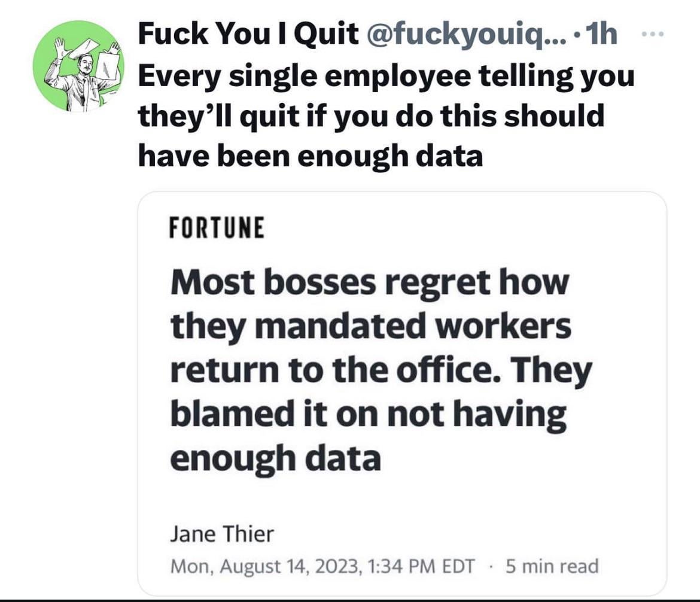Open the "Fuck You I Quit" display name
Viewport: 700px width, 602px height.
[x=246, y=37]
